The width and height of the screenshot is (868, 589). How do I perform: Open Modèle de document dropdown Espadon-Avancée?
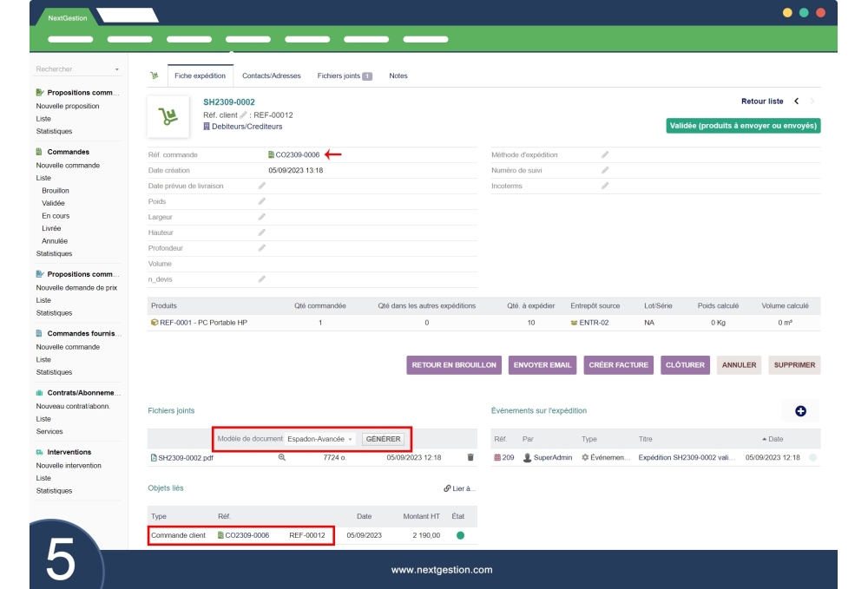pyautogui.click(x=320, y=439)
